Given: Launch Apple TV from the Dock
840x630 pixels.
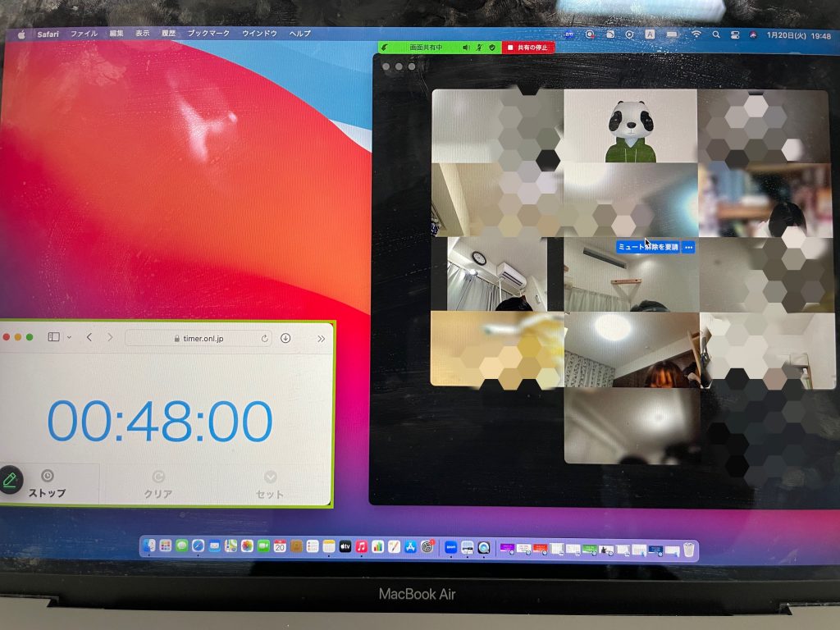Looking at the screenshot, I should tap(345, 546).
